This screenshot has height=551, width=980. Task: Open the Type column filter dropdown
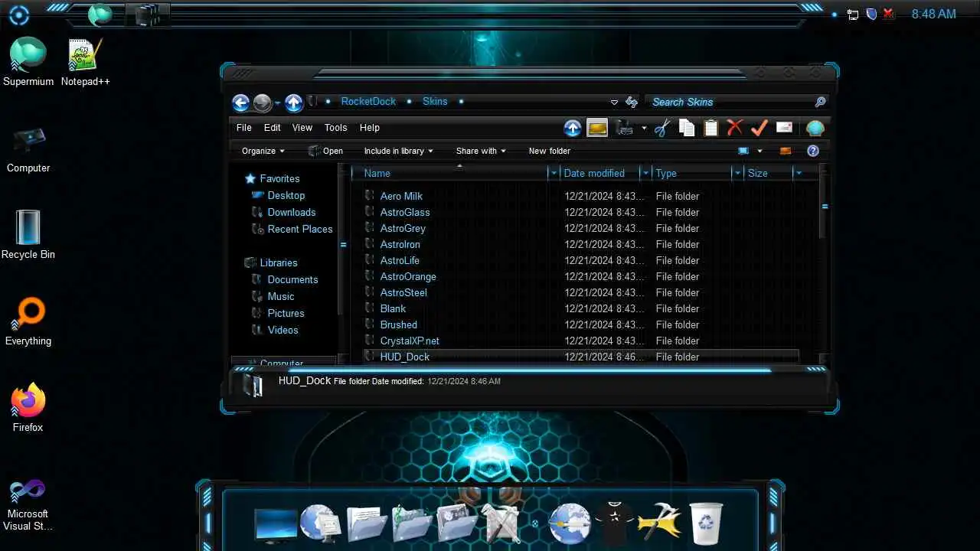(737, 173)
